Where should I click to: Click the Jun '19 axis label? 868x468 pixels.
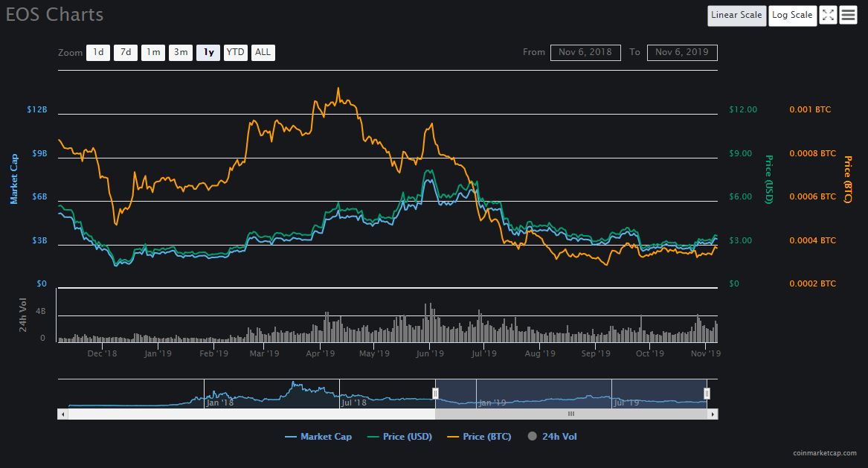click(x=430, y=353)
